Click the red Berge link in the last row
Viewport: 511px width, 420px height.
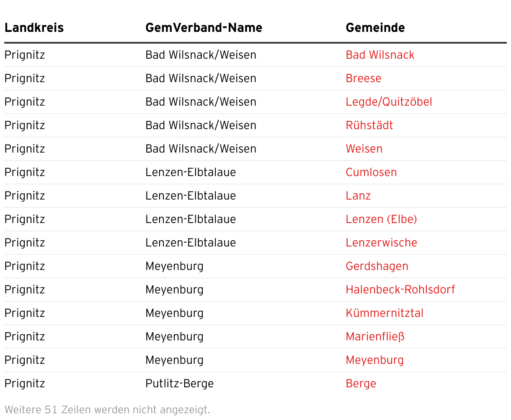[x=361, y=384]
